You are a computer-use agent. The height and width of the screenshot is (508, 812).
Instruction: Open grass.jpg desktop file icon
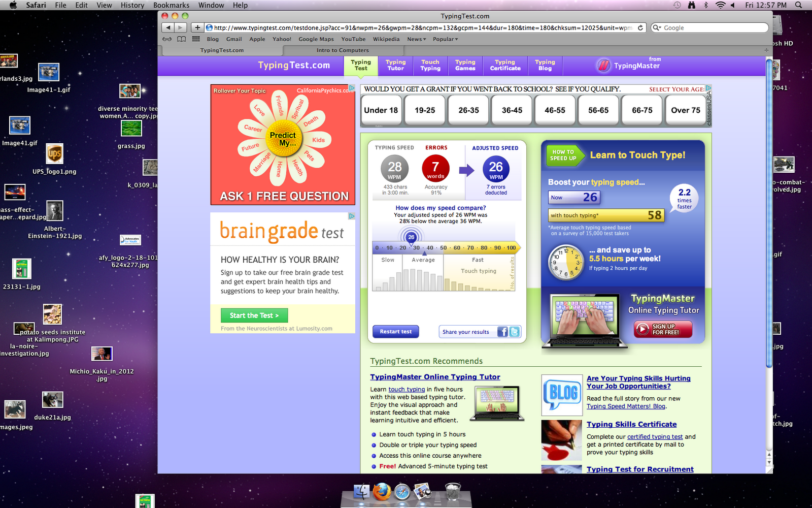pos(131,129)
